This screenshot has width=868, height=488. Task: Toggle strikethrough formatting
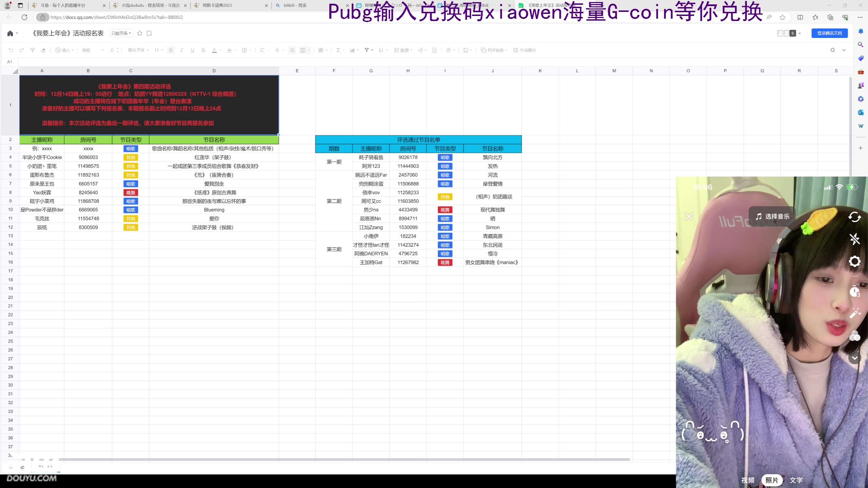tap(203, 50)
